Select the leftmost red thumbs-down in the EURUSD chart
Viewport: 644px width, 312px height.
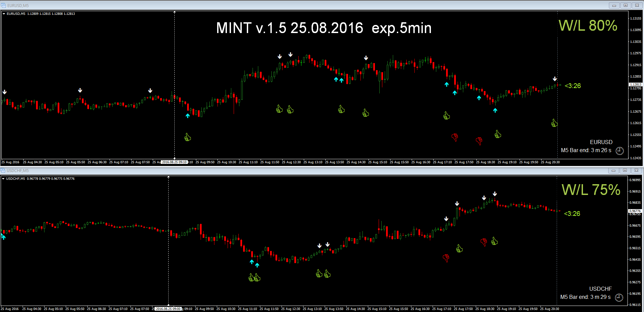455,137
